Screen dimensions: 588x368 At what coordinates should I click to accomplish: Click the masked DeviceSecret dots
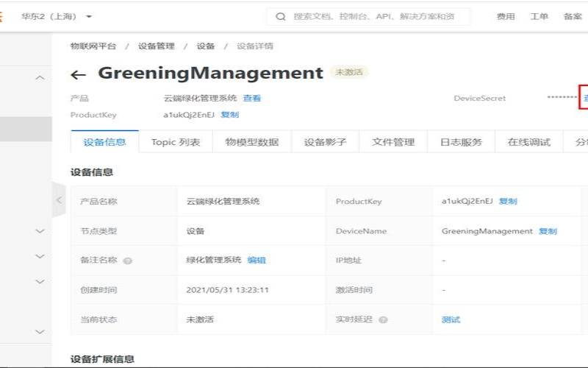(562, 97)
